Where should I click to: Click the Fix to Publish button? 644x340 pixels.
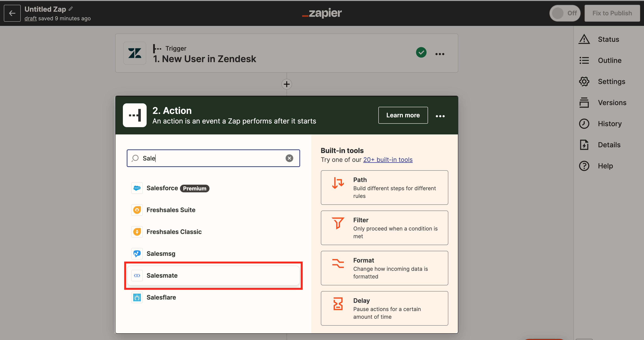tap(612, 13)
